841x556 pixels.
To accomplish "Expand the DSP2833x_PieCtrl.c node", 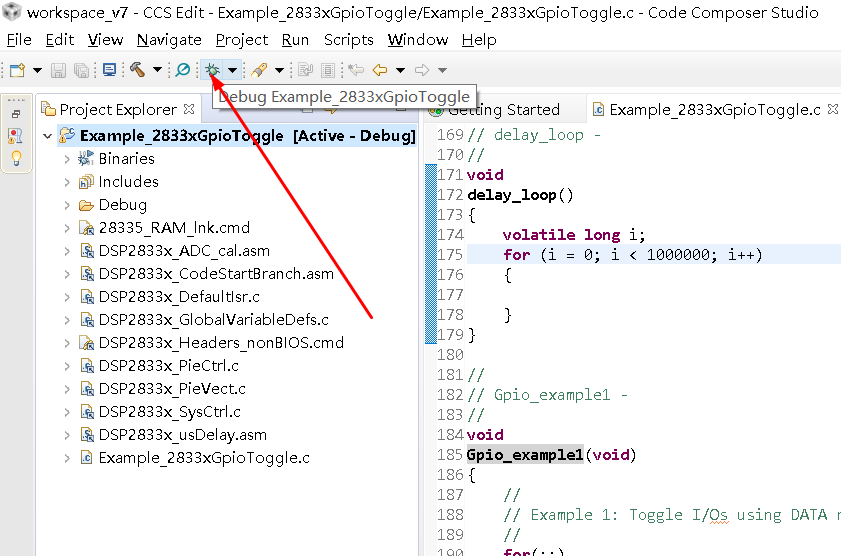I will pos(67,367).
